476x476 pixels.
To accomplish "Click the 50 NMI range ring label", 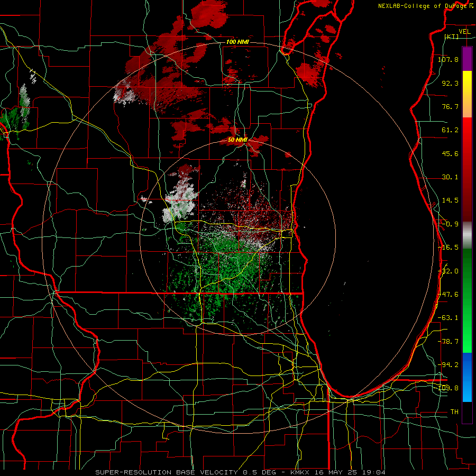I will [x=237, y=140].
